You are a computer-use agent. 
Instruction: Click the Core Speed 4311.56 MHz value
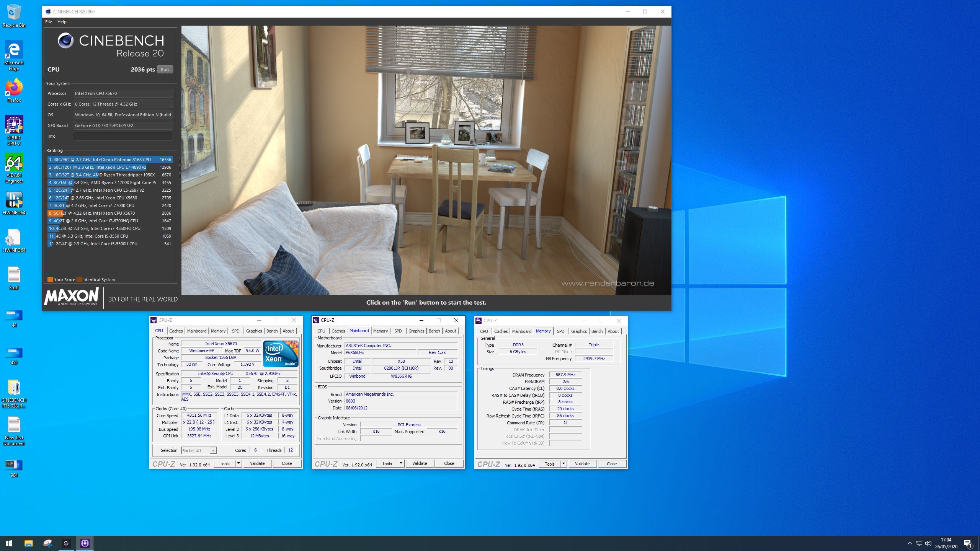[x=199, y=415]
